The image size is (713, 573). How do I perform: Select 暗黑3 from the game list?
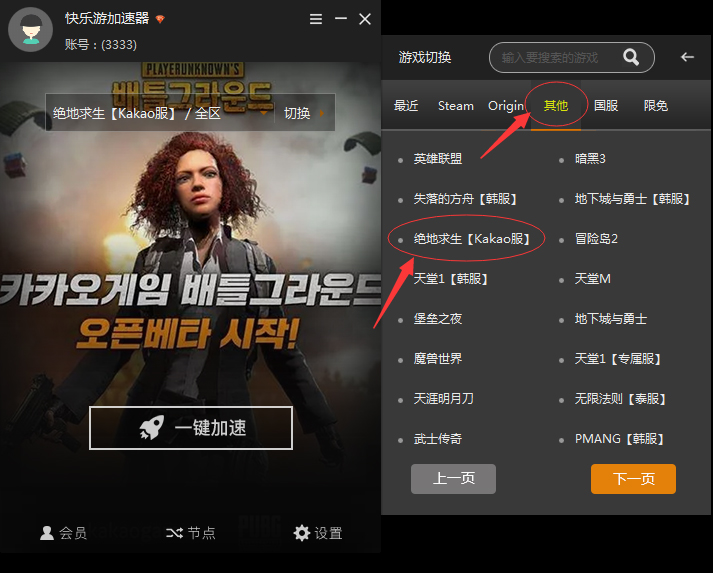point(590,159)
